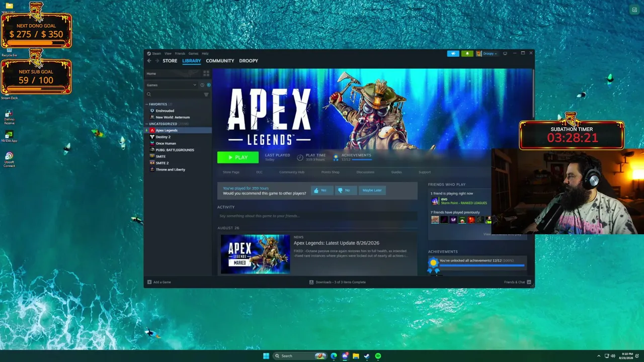Go back with the Steam back arrow
Image resolution: width=644 pixels, height=362 pixels.
[x=149, y=61]
